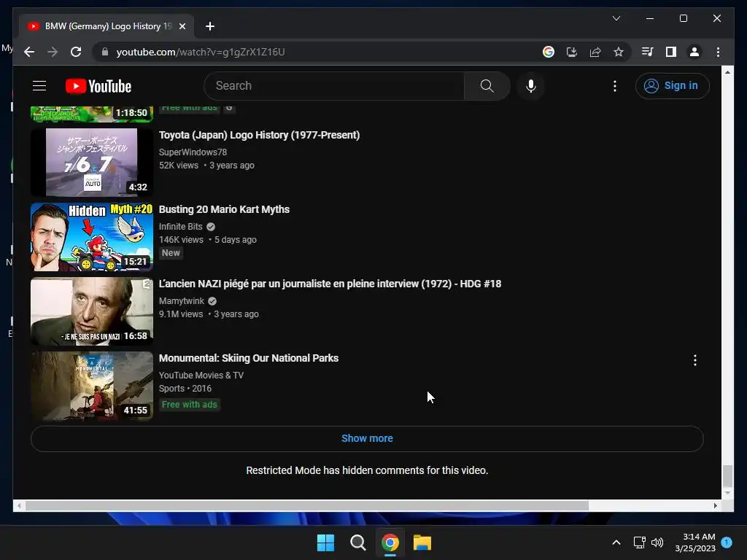Open a new tab with the plus button
The image size is (747, 560).
click(x=210, y=26)
